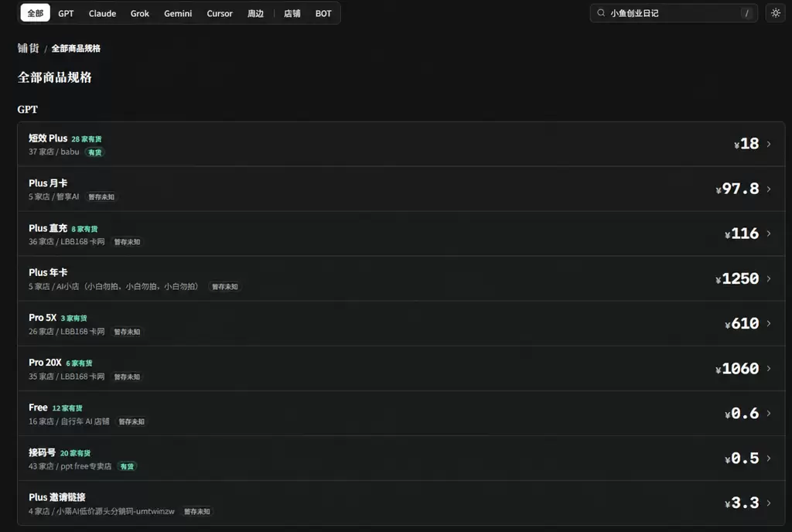This screenshot has height=532, width=792.
Task: Switch to the Grok tab
Action: 140,14
